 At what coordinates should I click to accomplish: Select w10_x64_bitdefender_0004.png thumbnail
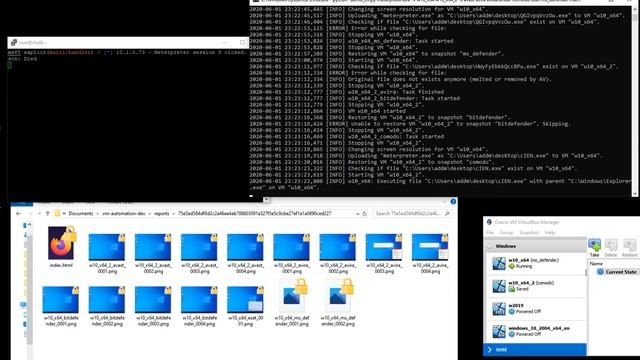[199, 300]
